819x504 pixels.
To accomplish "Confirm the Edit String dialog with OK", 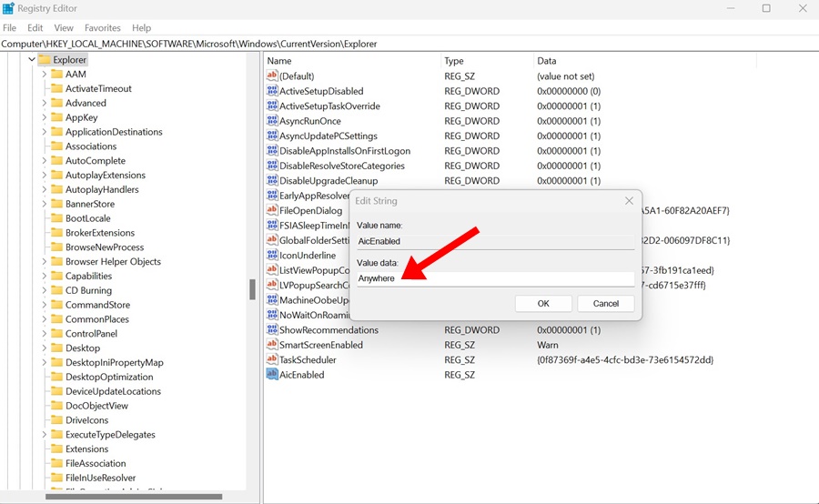I will point(543,304).
